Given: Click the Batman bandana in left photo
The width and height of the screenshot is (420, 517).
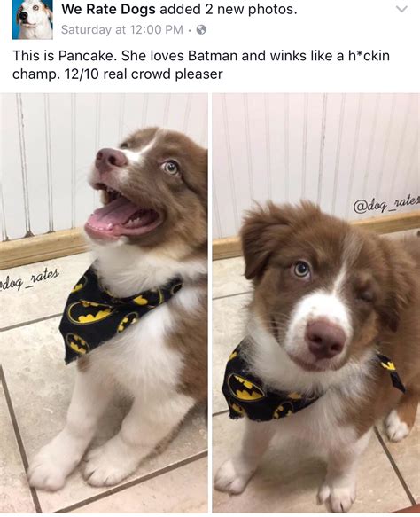Looking at the screenshot, I should click(x=117, y=314).
